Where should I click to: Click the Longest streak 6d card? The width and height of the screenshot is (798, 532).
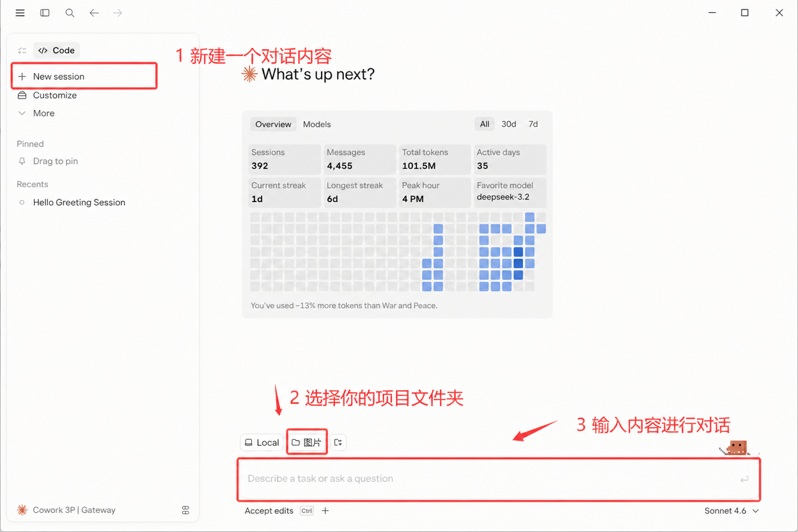coord(360,192)
